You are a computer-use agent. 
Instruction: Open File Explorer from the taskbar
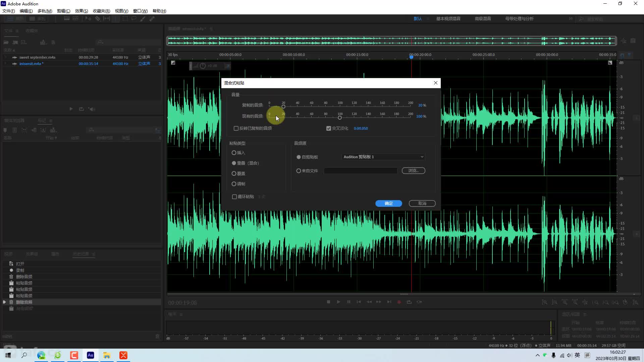[x=107, y=355]
